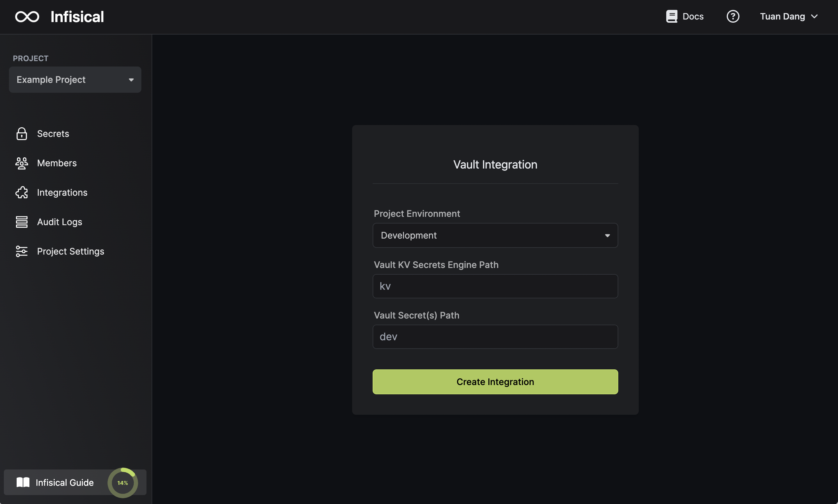Click the Infisical brand name text
Viewport: 838px width, 504px height.
[77, 17]
